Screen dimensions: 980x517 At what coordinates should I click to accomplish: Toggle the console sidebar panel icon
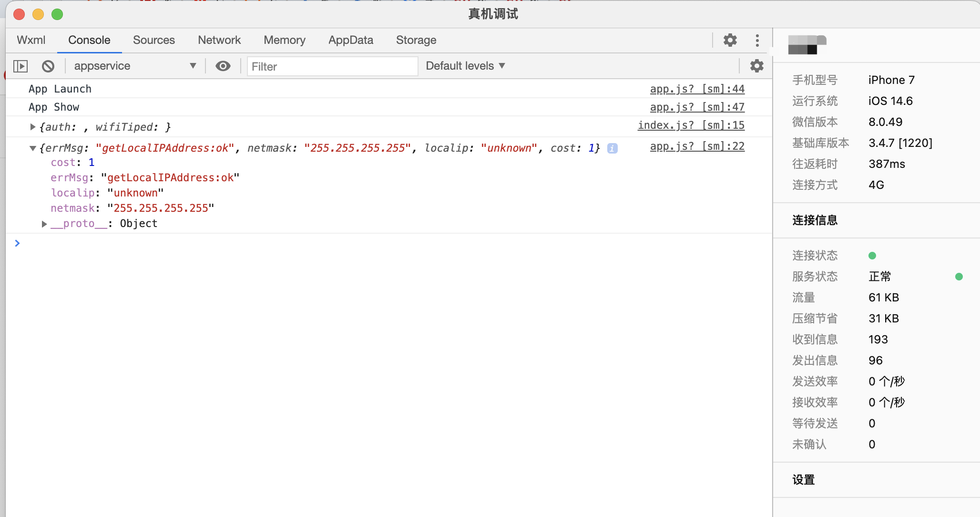20,66
